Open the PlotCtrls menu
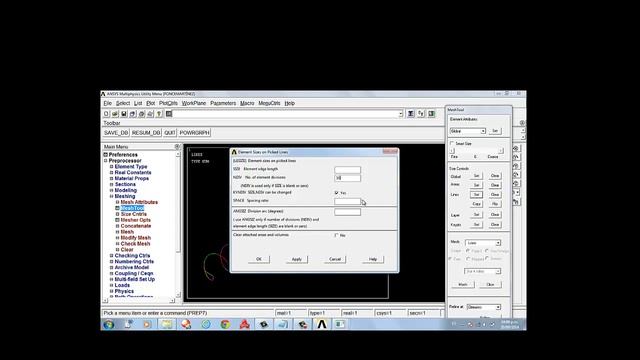 click(x=168, y=103)
